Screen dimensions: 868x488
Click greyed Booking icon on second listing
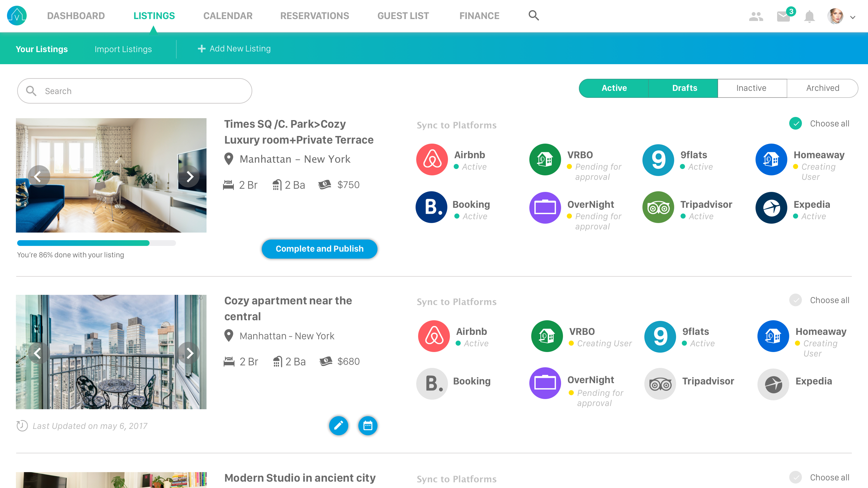pos(432,384)
